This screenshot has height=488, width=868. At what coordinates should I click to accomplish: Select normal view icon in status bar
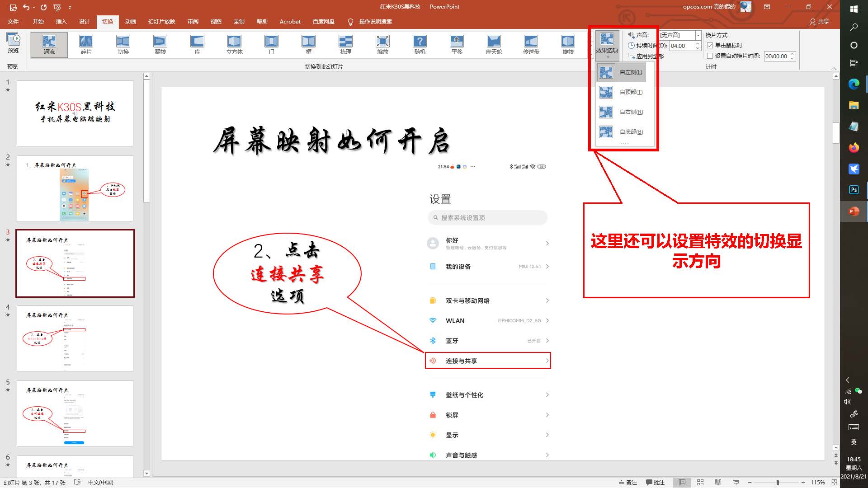point(682,483)
